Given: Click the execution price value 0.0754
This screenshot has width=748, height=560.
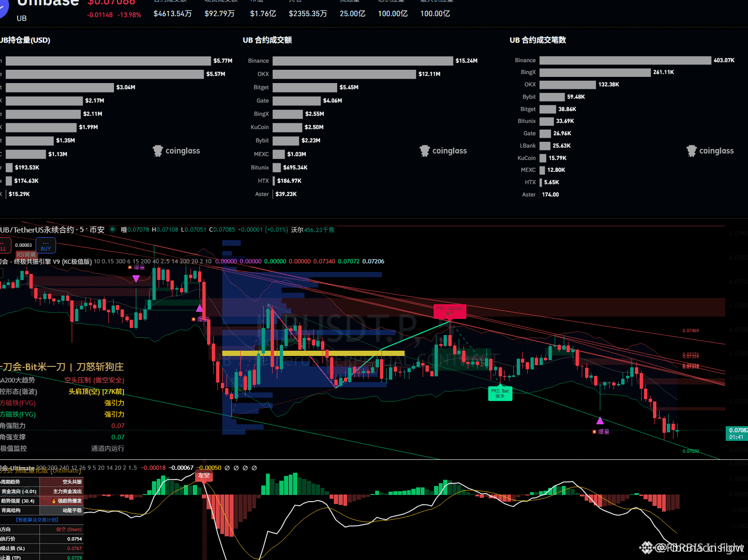Looking at the screenshot, I should pyautogui.click(x=75, y=539).
